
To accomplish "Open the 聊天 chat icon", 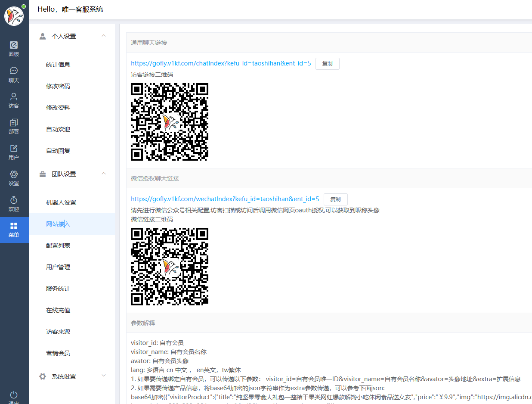I will [14, 71].
